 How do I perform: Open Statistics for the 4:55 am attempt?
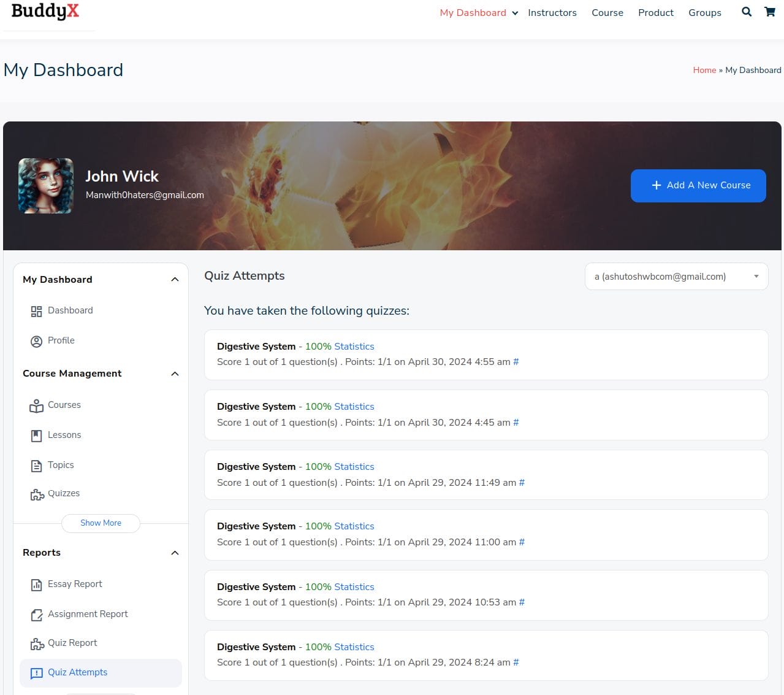pos(354,347)
